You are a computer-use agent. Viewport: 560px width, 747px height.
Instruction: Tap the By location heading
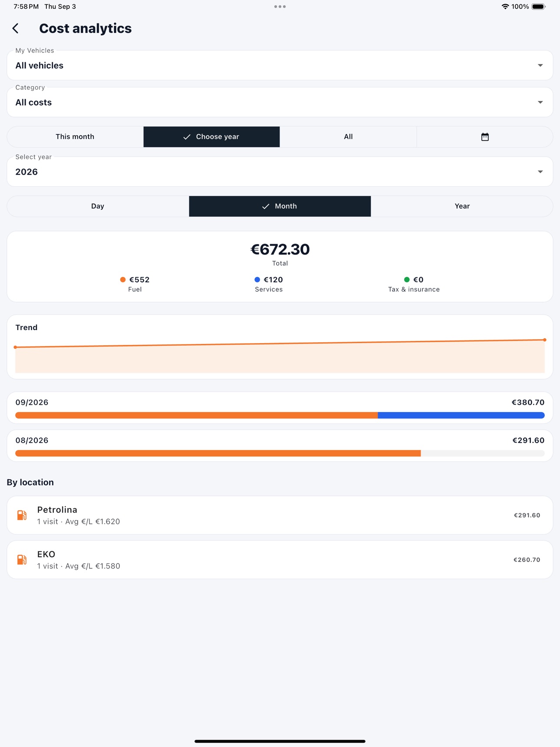click(x=30, y=483)
